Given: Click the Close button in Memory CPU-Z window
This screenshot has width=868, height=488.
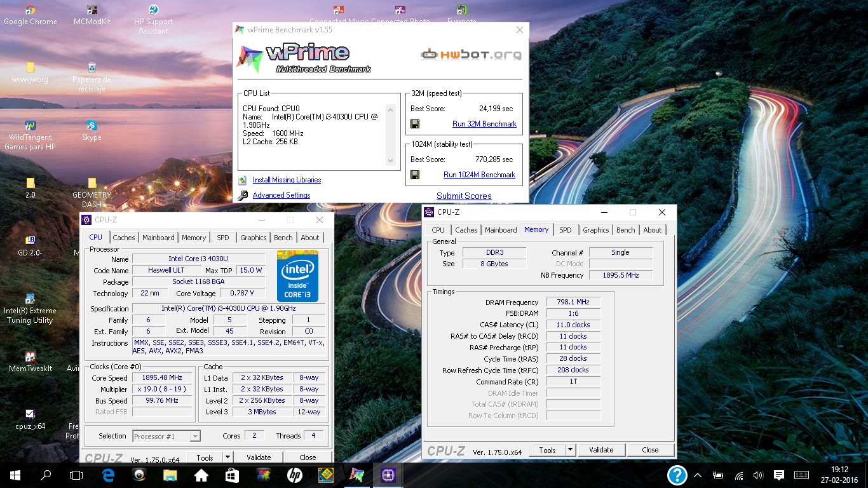Looking at the screenshot, I should pyautogui.click(x=650, y=450).
